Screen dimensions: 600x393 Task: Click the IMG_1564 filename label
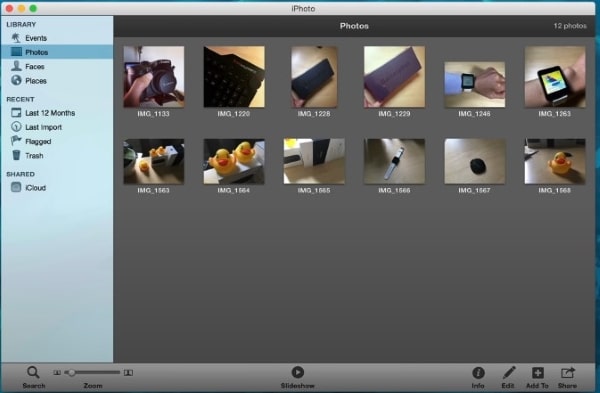pyautogui.click(x=234, y=190)
